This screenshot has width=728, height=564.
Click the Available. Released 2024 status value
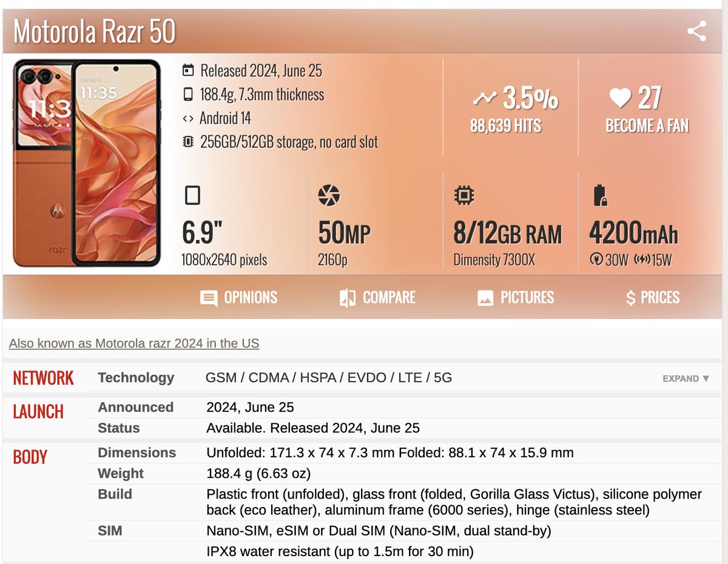pos(313,428)
